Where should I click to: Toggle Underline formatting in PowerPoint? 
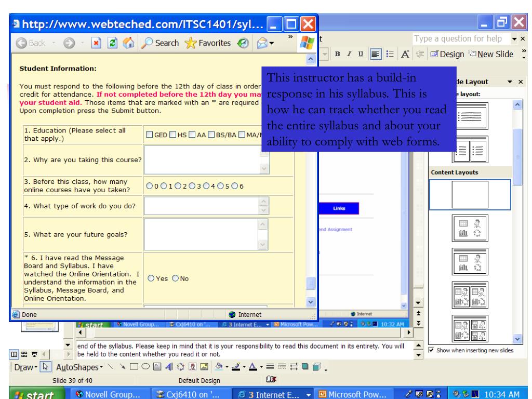click(361, 54)
